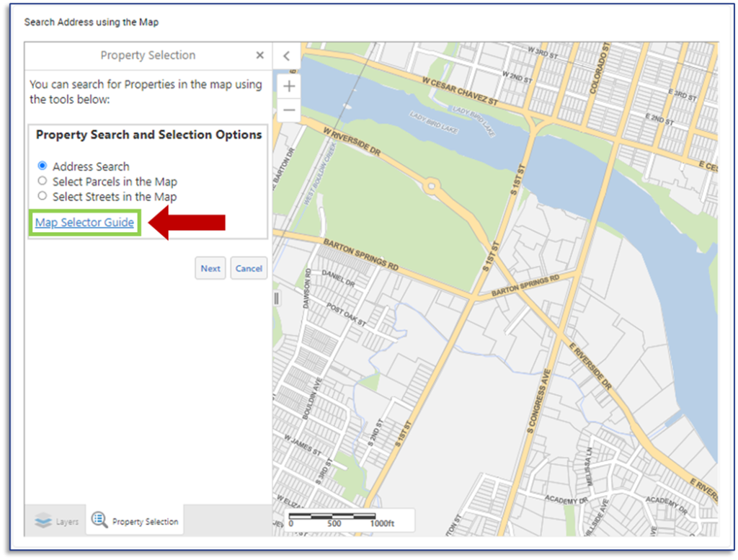
Task: Enable Select Streets in the Map
Action: [x=43, y=197]
